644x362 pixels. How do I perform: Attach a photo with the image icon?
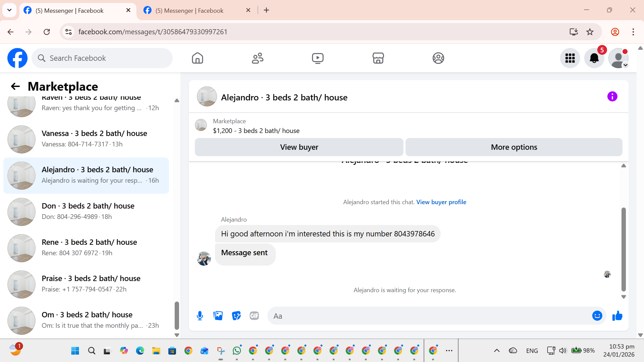[218, 316]
